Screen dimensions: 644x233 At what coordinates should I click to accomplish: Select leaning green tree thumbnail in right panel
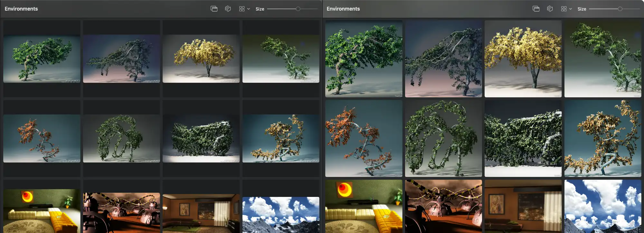(364, 59)
